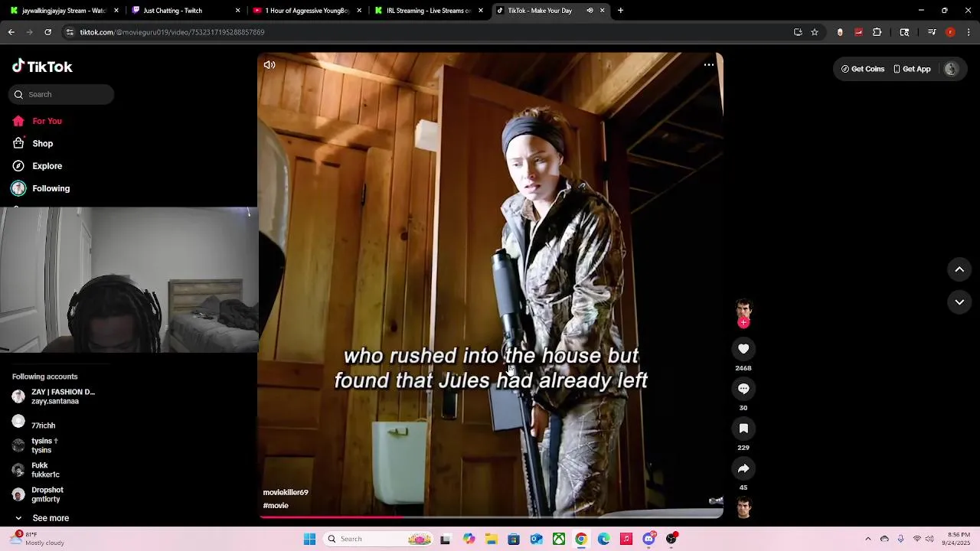The width and height of the screenshot is (980, 551).
Task: Open the fukker1c followed account
Action: click(36, 470)
